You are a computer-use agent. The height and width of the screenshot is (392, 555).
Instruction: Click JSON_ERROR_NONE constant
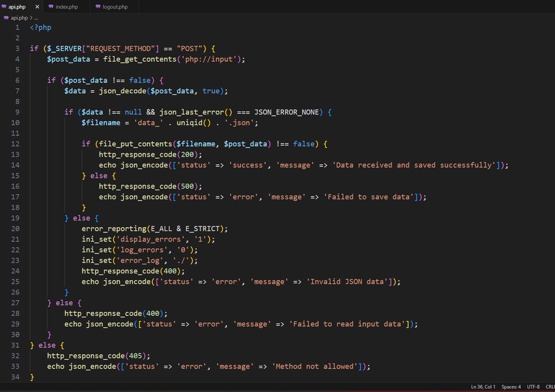point(287,112)
